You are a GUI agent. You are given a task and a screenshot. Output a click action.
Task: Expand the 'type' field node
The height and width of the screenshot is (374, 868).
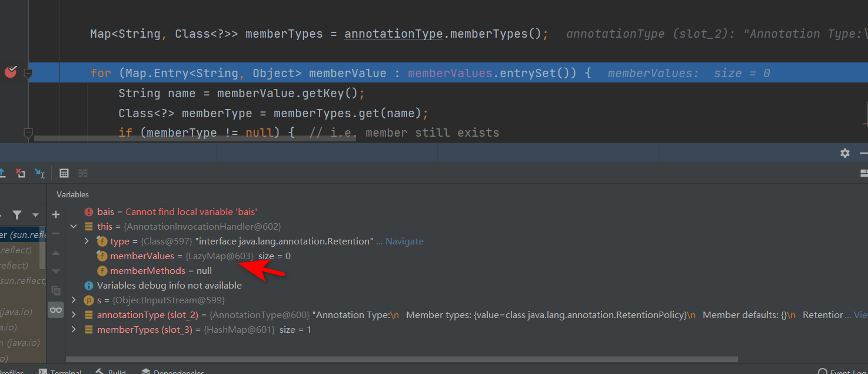(x=87, y=241)
